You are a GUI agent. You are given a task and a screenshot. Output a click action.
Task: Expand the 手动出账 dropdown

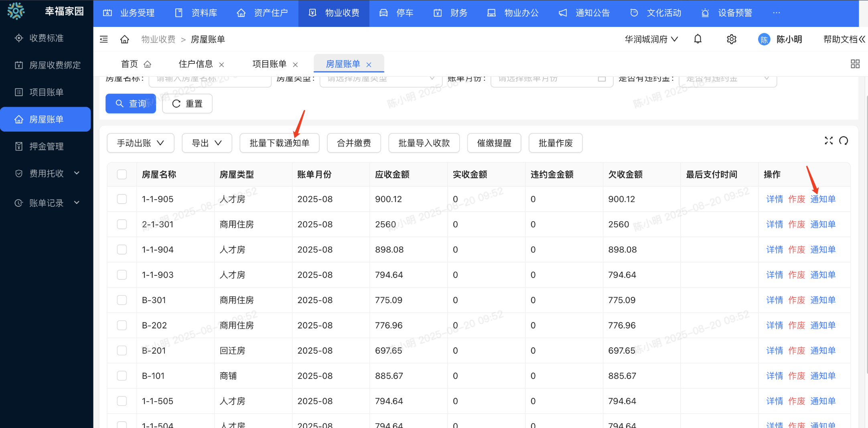point(140,143)
